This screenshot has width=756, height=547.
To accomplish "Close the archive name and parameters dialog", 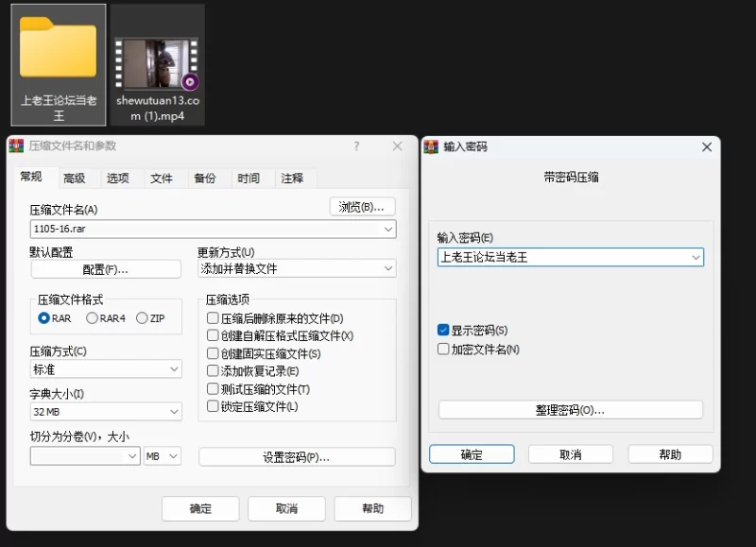I will coord(400,146).
